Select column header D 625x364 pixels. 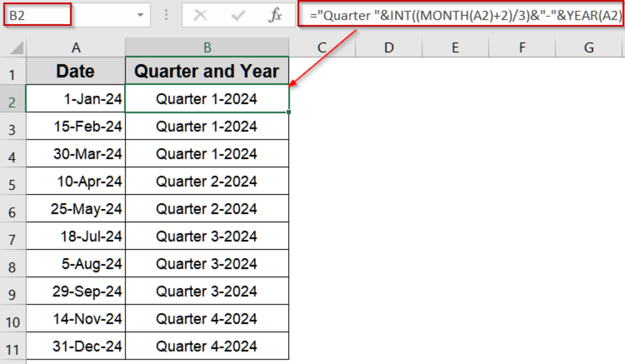389,47
